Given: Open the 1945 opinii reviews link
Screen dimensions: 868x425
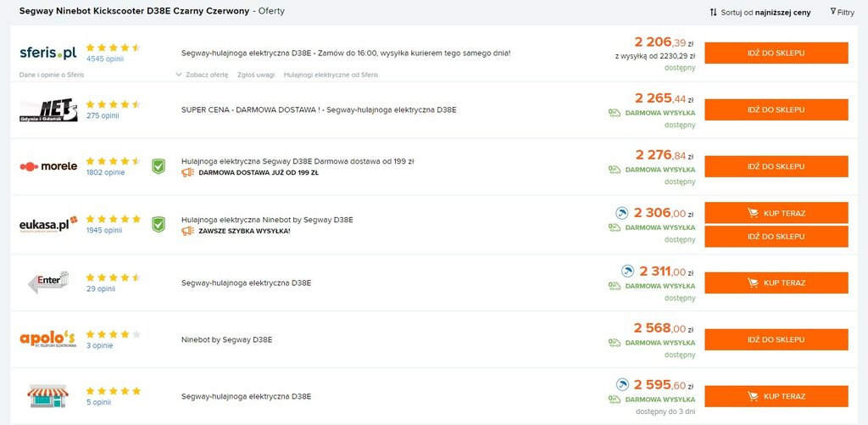Looking at the screenshot, I should tap(104, 231).
